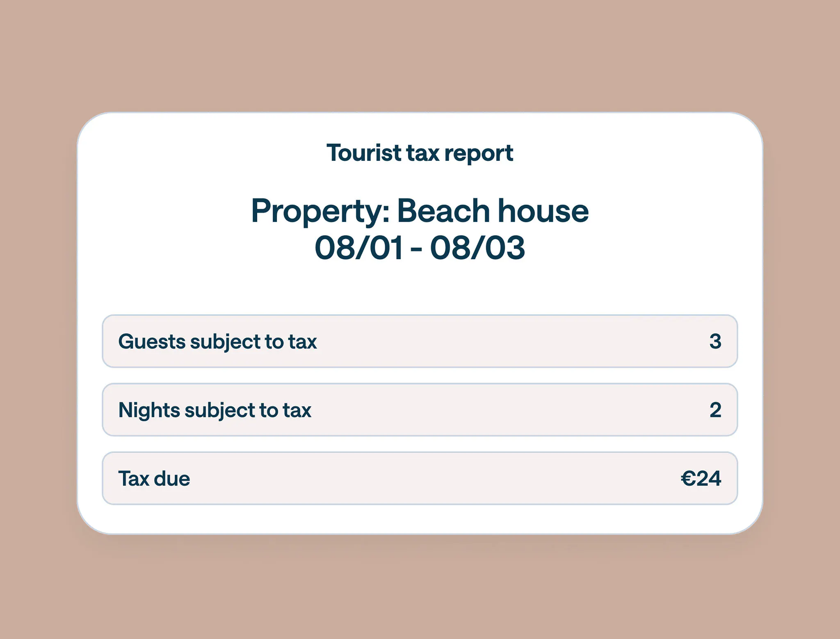Click white card space above the Guests row
This screenshot has height=639, width=840.
click(420, 291)
